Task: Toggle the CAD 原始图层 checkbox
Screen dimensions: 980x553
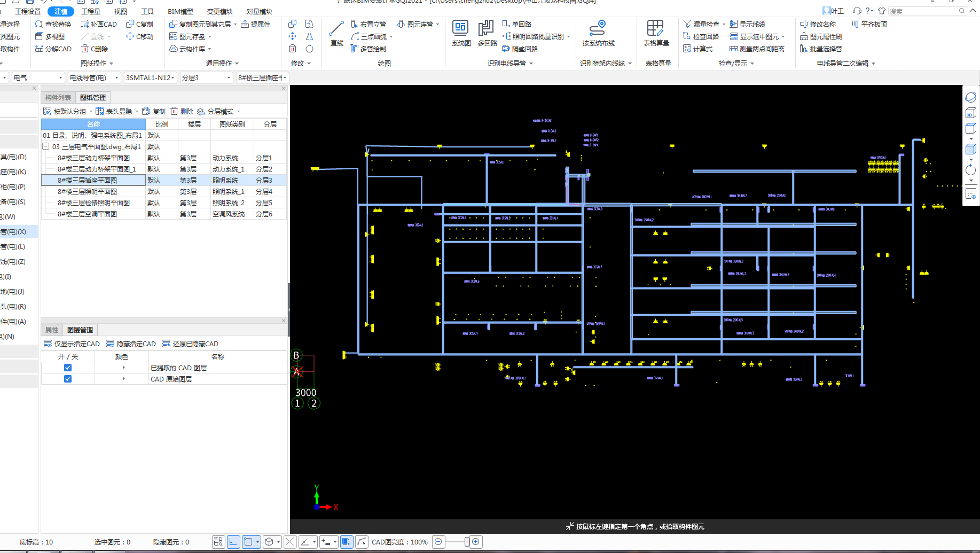Action: click(x=68, y=379)
